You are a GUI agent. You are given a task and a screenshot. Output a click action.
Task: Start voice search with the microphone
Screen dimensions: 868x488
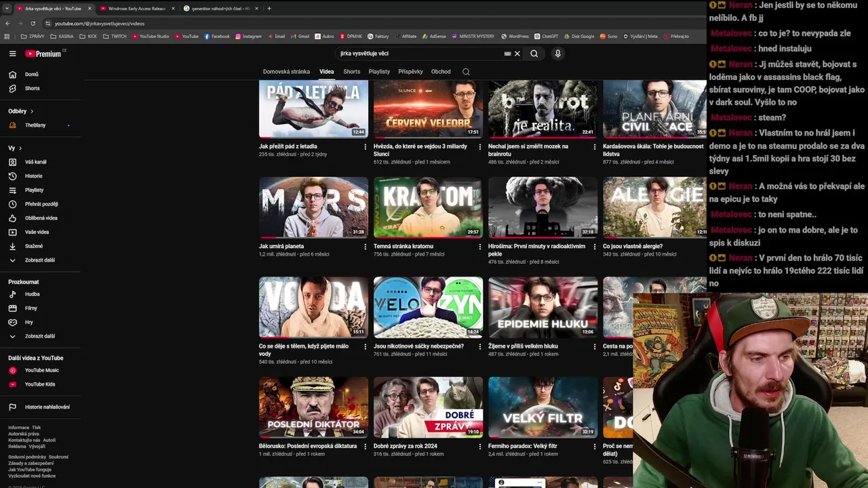557,54
